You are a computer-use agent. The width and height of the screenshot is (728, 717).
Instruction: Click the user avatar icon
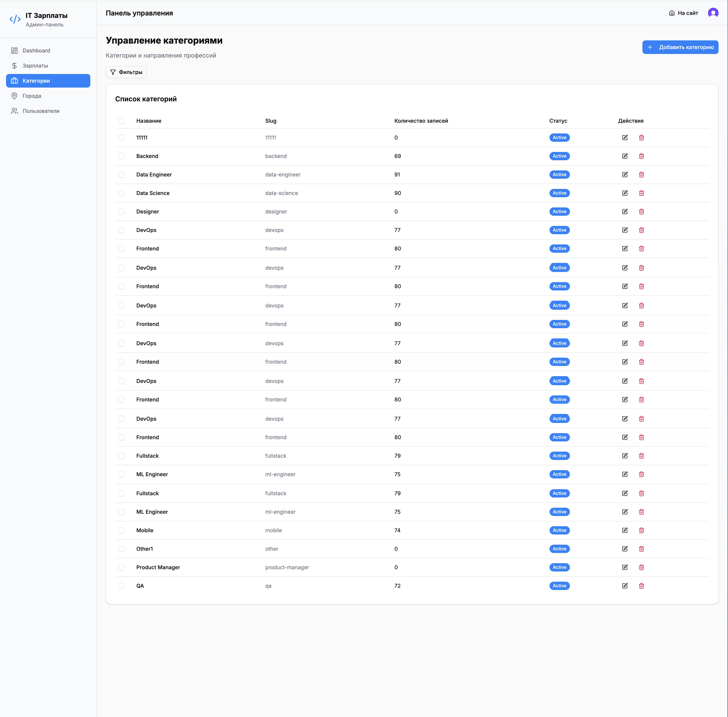pyautogui.click(x=713, y=13)
